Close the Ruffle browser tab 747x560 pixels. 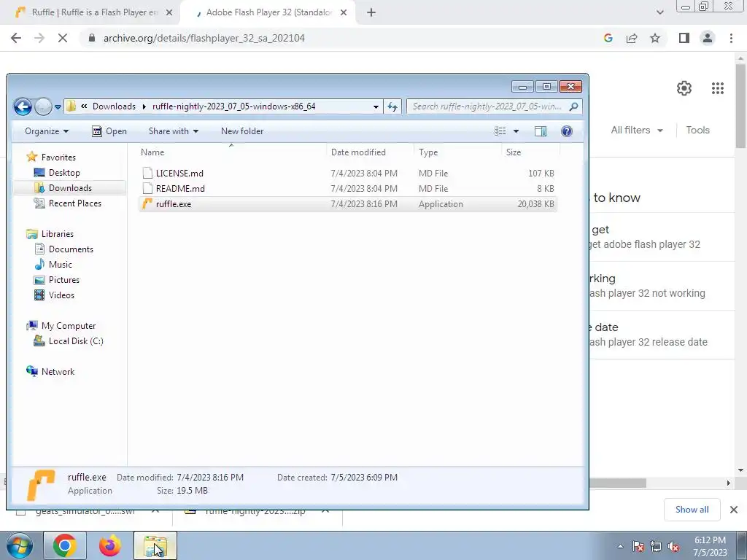[169, 12]
